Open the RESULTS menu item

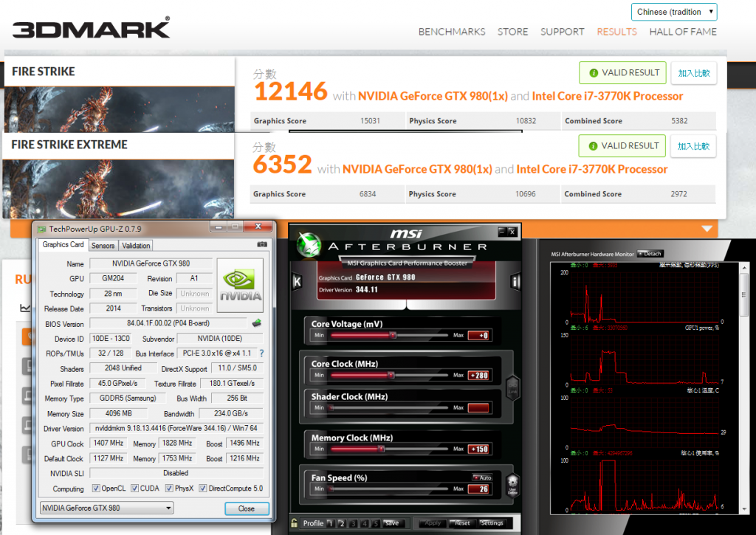pos(616,32)
